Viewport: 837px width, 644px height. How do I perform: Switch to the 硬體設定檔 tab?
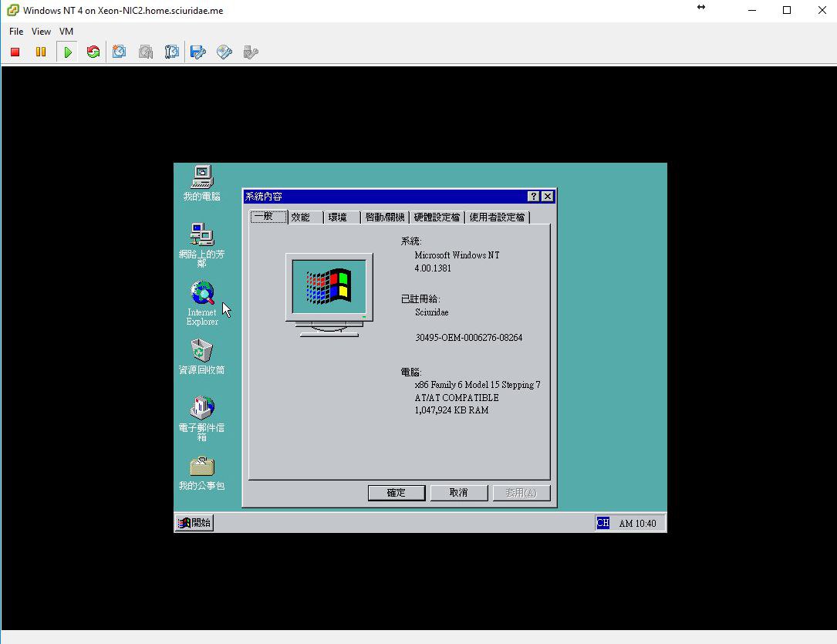(437, 217)
